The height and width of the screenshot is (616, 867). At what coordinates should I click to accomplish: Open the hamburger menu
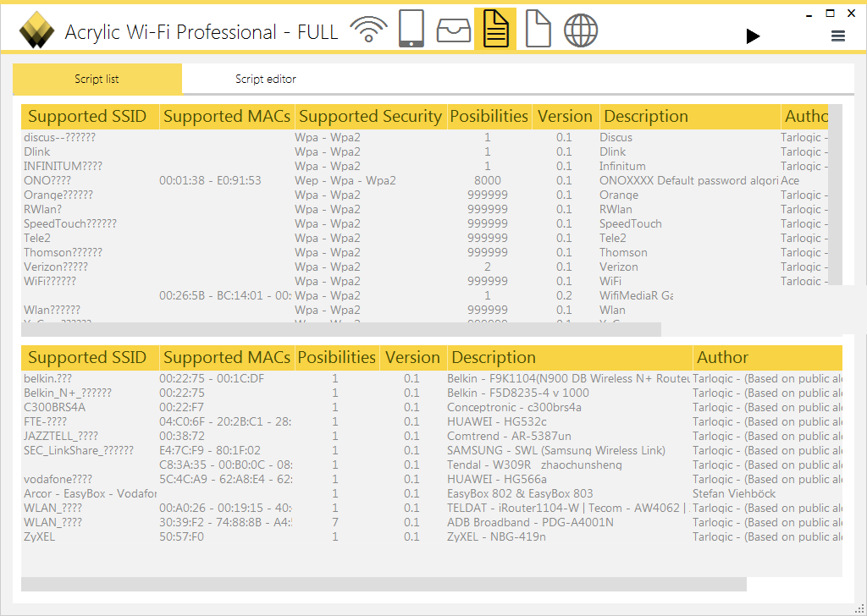838,36
